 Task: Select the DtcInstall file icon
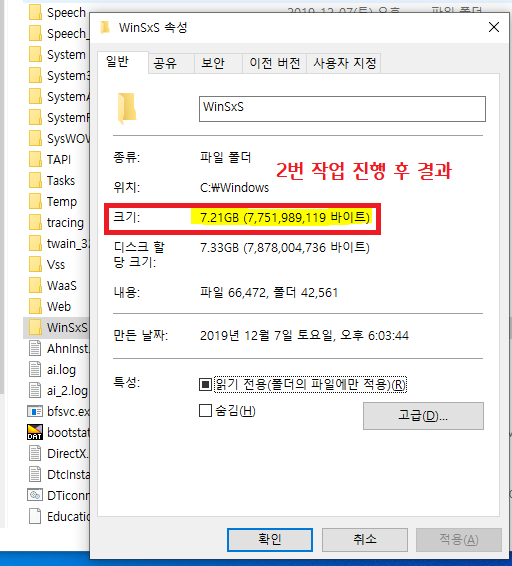35,474
